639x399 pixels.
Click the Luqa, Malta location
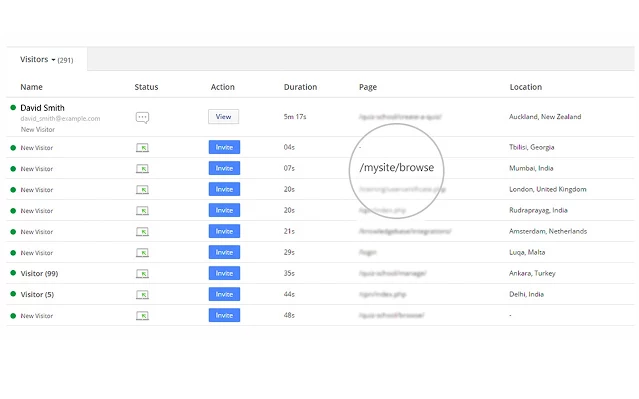coord(527,252)
